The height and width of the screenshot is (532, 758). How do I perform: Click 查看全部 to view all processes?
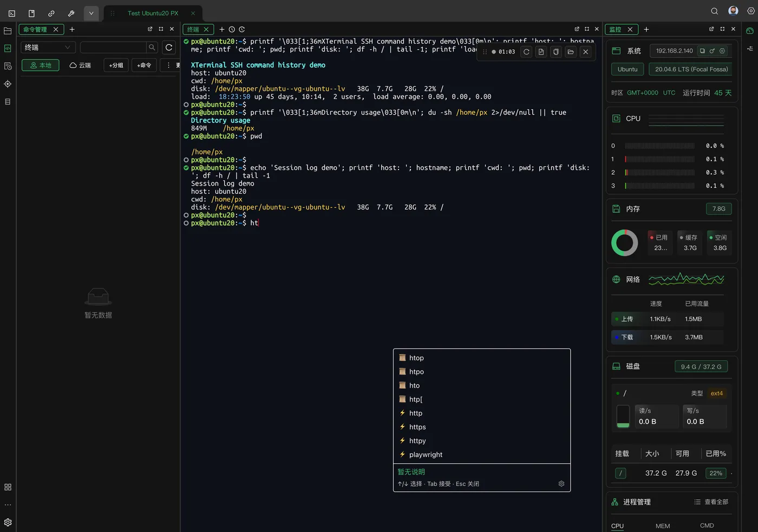pos(711,502)
